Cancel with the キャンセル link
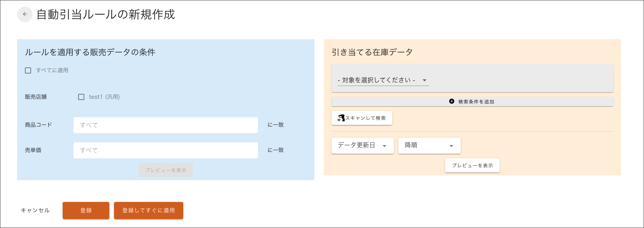The width and height of the screenshot is (644, 228). (35, 210)
